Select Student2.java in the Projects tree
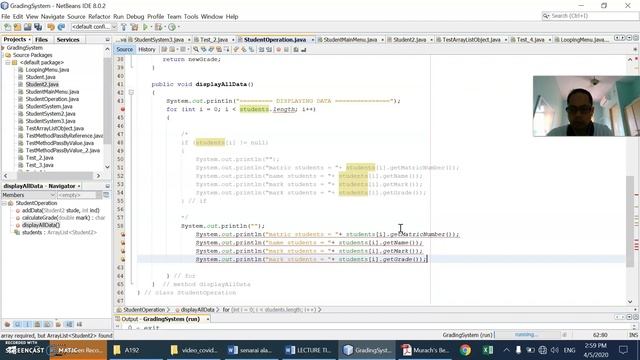Image resolution: width=640 pixels, height=360 pixels. click(42, 84)
